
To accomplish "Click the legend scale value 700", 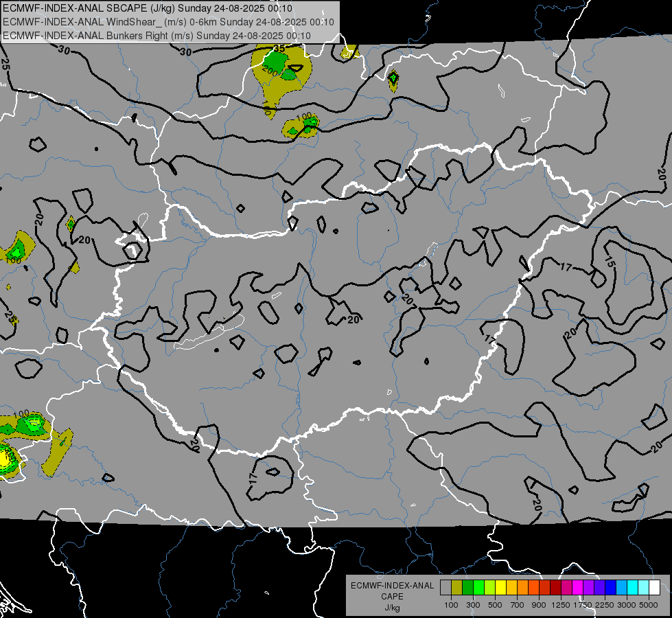I will [x=518, y=605].
